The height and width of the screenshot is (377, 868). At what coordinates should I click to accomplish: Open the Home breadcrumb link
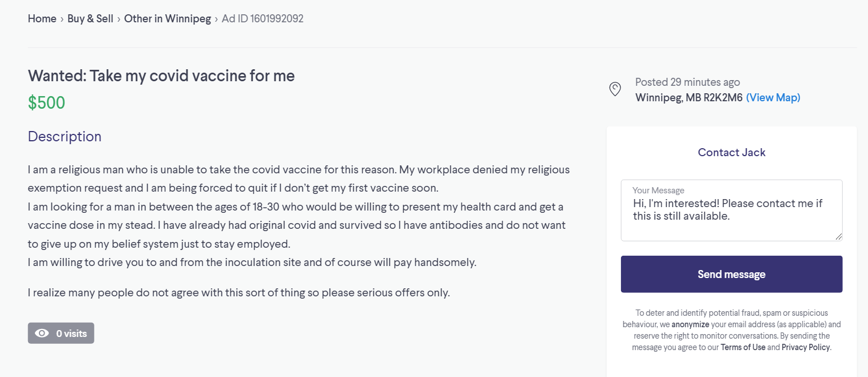click(x=42, y=18)
